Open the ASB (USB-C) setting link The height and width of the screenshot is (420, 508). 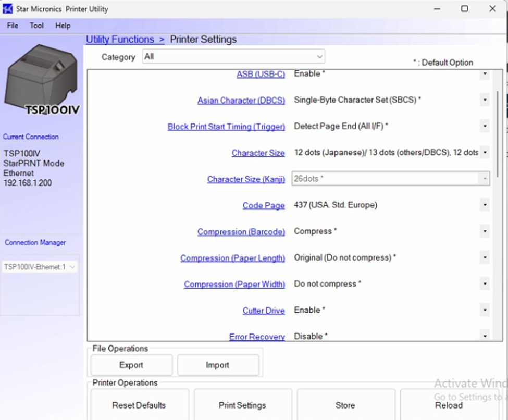(x=261, y=74)
